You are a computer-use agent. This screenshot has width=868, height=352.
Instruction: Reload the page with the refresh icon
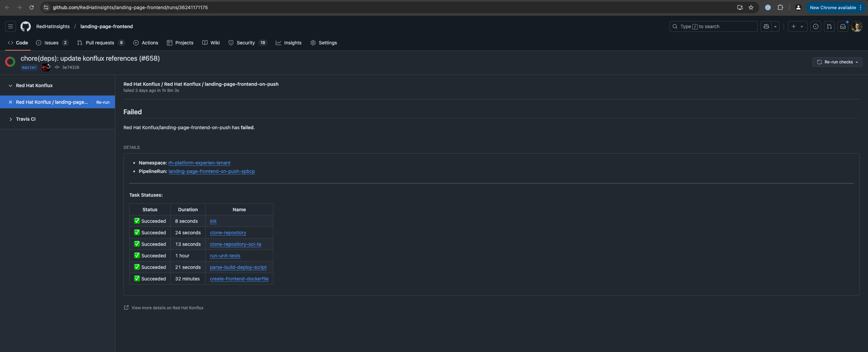[x=32, y=7]
